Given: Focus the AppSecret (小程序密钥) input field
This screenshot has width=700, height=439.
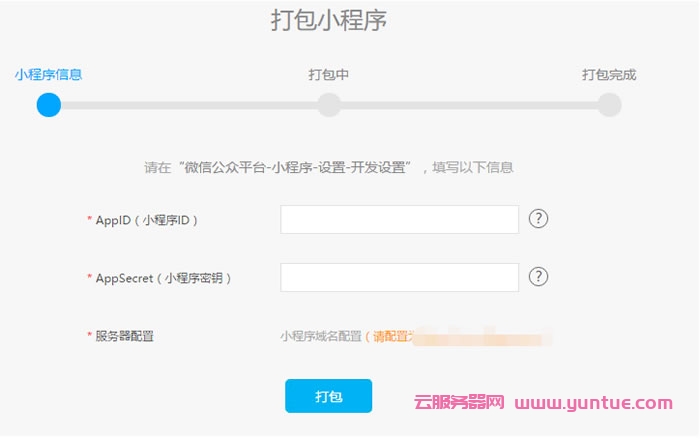Looking at the screenshot, I should click(399, 277).
